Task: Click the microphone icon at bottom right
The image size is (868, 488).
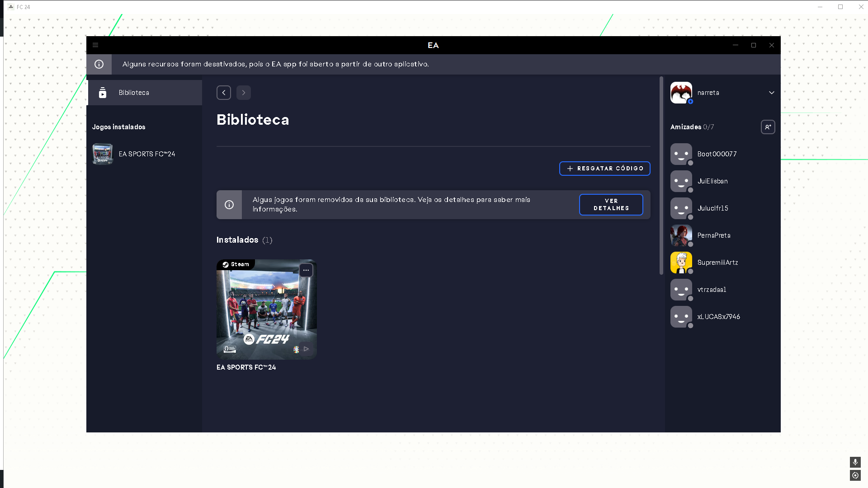Action: click(855, 462)
